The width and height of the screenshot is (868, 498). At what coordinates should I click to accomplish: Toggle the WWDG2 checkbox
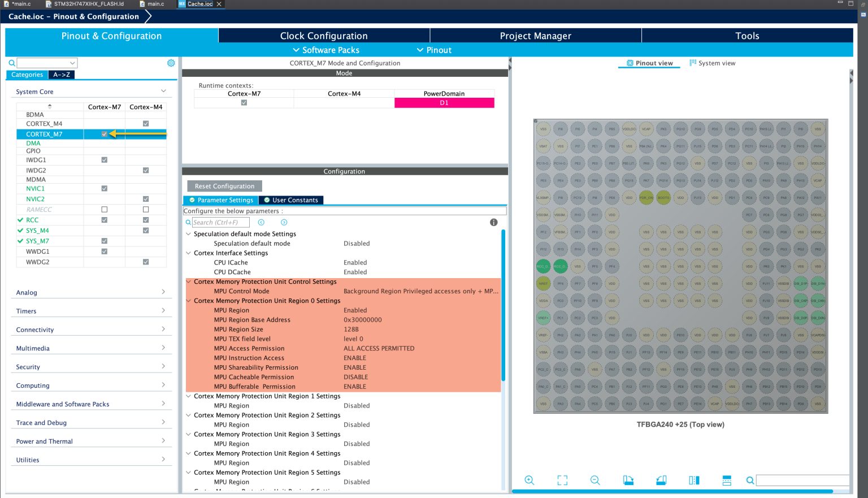[146, 262]
